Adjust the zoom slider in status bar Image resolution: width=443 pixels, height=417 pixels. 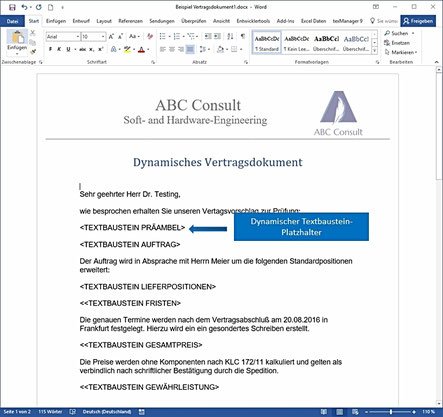(x=390, y=412)
